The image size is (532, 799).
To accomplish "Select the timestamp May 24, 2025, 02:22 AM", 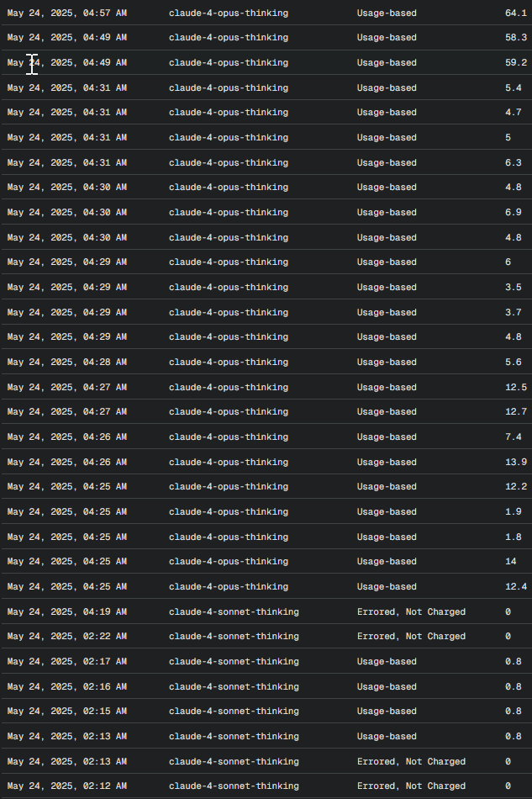I will 66,636.
